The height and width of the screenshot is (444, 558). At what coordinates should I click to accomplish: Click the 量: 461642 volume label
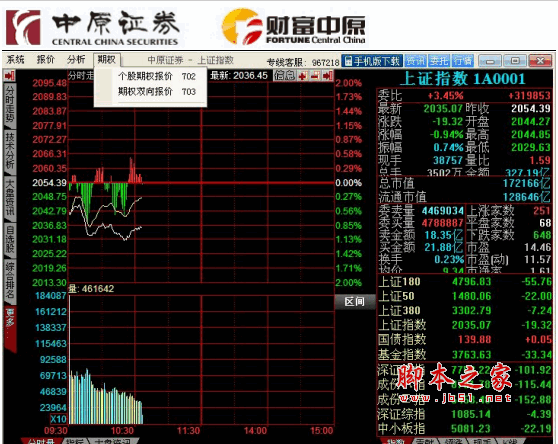point(91,289)
